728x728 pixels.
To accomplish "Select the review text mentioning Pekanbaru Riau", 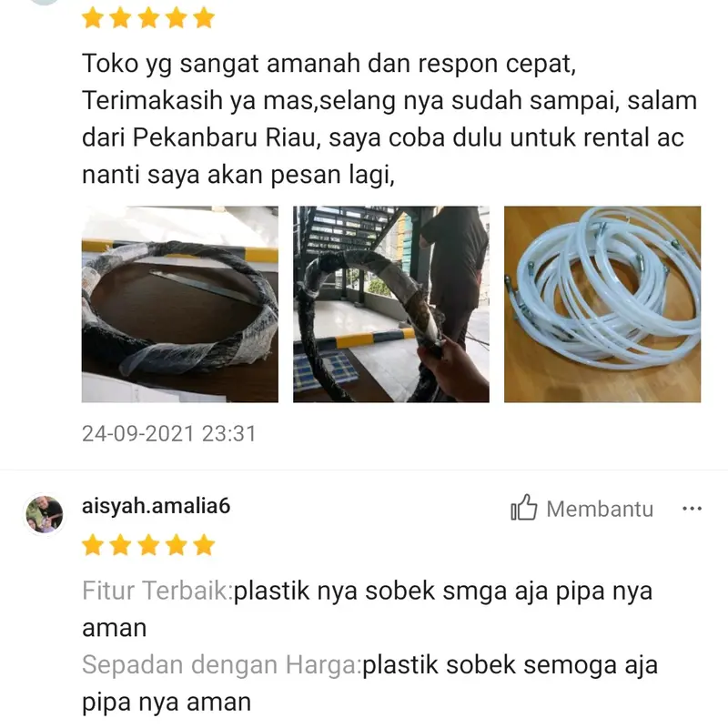I will click(x=389, y=119).
